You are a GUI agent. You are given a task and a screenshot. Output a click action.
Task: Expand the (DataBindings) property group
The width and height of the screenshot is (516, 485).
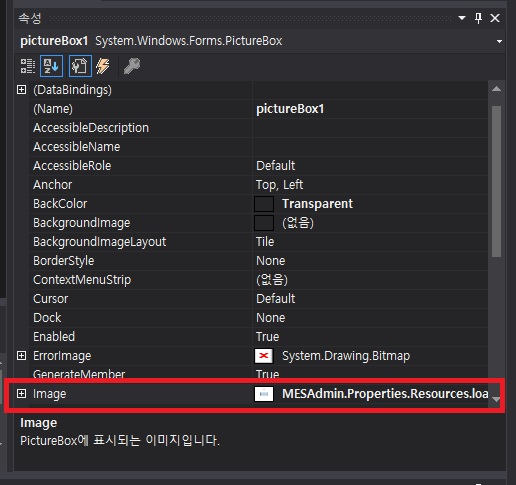click(x=22, y=90)
